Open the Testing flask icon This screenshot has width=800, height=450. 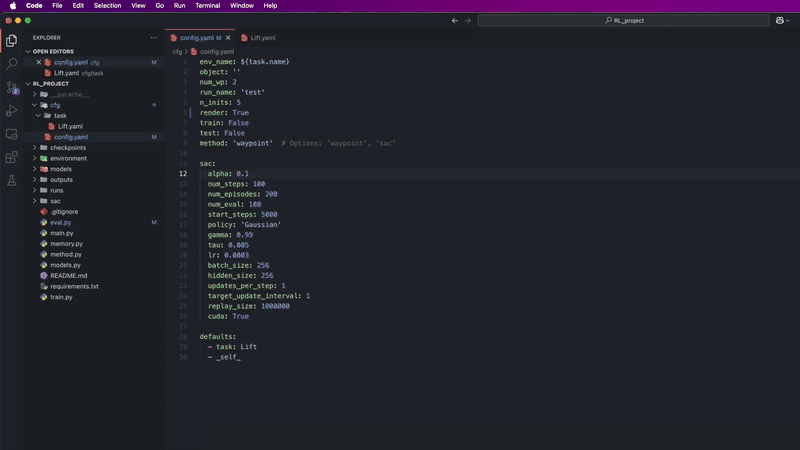[x=12, y=181]
